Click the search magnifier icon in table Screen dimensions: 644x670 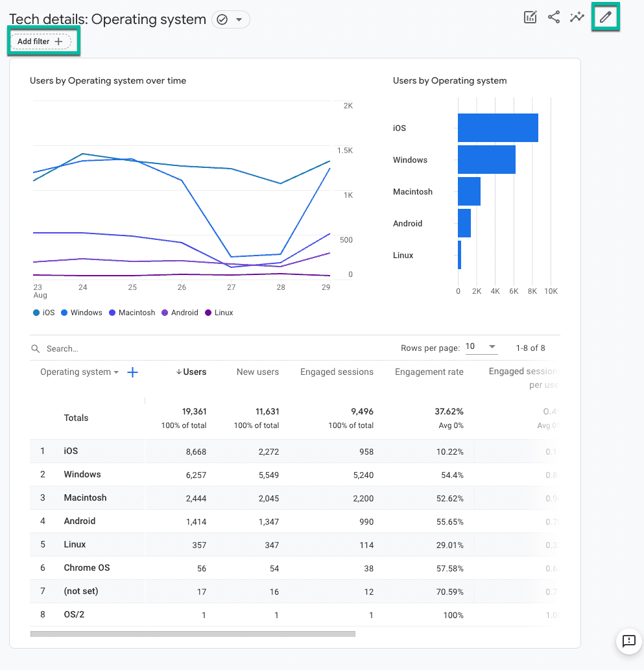(x=36, y=349)
